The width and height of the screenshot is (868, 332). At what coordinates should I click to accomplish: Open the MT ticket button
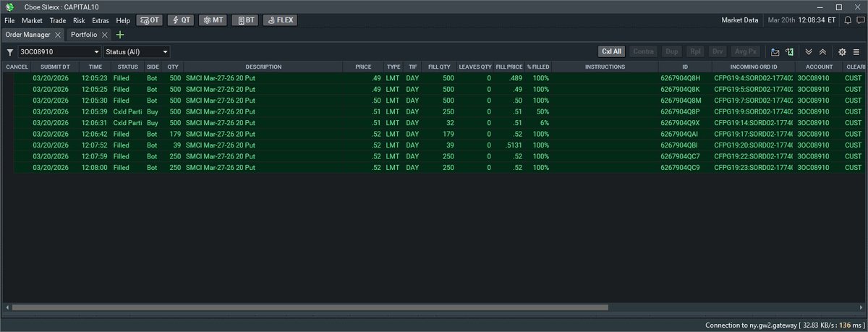(x=213, y=20)
